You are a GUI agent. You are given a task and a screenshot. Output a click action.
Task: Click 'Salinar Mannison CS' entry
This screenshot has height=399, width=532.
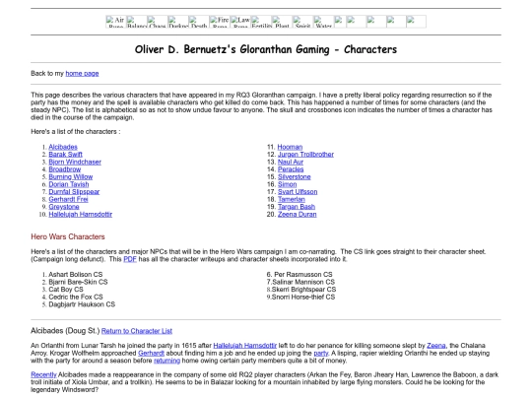(303, 282)
